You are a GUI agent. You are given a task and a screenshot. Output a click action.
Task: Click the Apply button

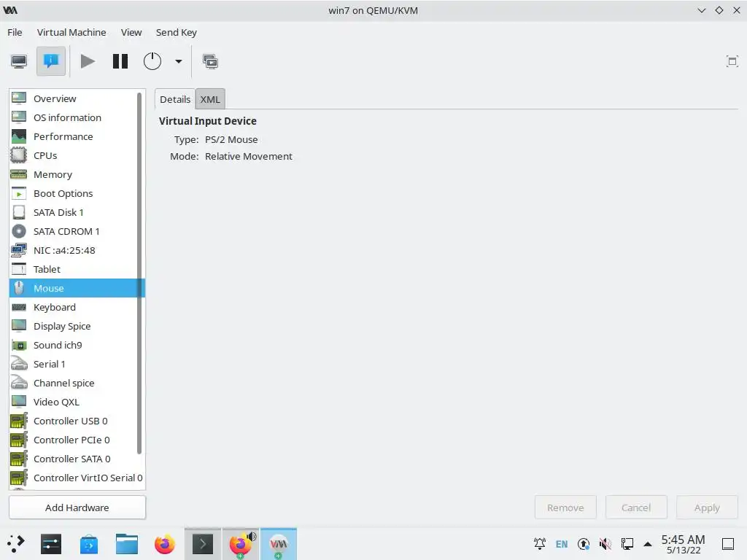[707, 507]
